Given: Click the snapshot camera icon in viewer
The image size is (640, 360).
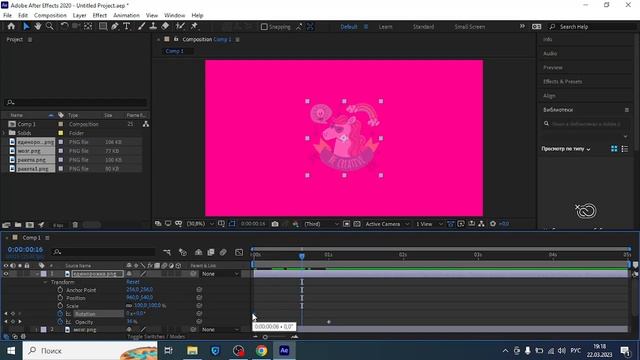Looking at the screenshot, I should (275, 224).
